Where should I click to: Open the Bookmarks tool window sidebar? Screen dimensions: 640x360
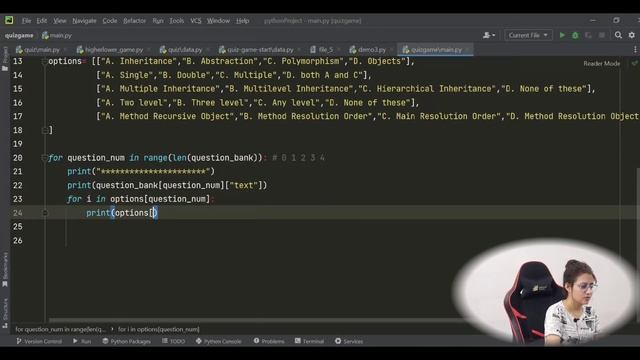pyautogui.click(x=5, y=269)
